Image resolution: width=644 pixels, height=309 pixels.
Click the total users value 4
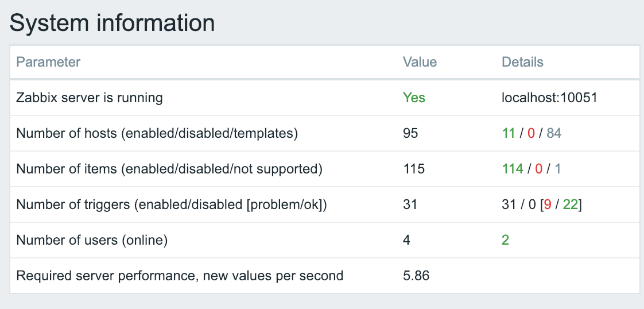click(406, 241)
